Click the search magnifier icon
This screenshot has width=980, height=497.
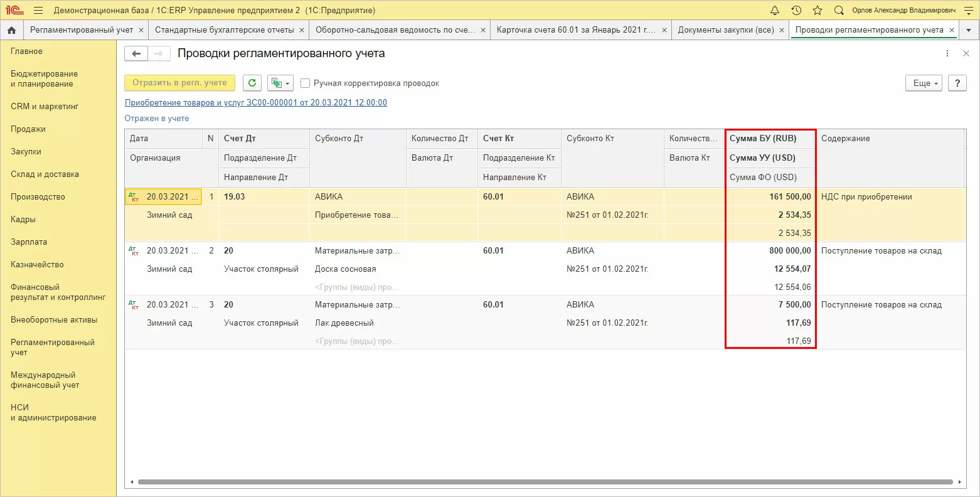(839, 11)
